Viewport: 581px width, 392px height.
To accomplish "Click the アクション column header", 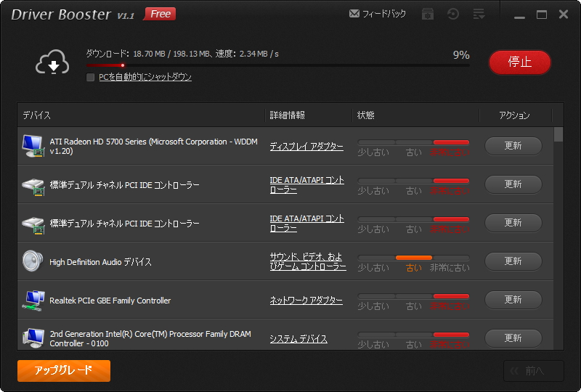I will (x=514, y=115).
